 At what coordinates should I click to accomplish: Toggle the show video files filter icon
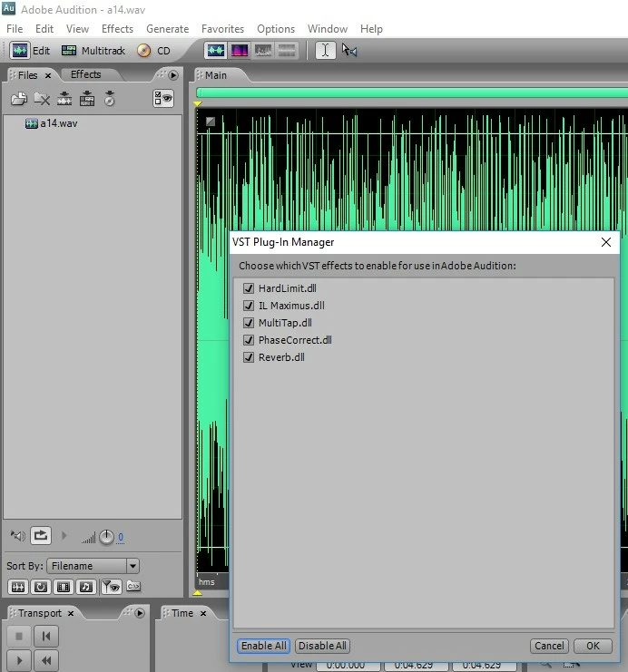point(64,587)
